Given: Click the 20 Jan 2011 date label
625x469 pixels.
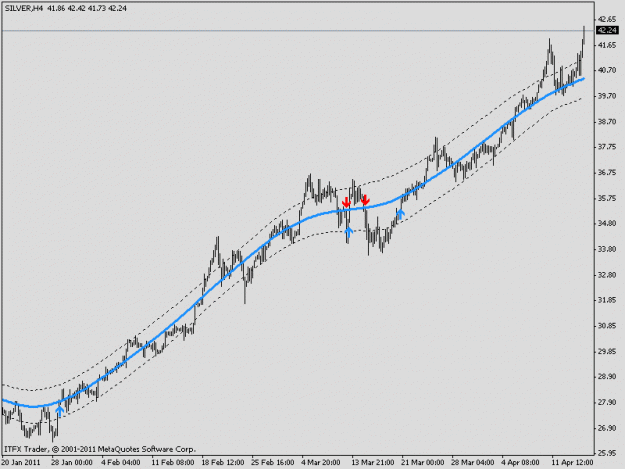Looking at the screenshot, I should [21, 462].
